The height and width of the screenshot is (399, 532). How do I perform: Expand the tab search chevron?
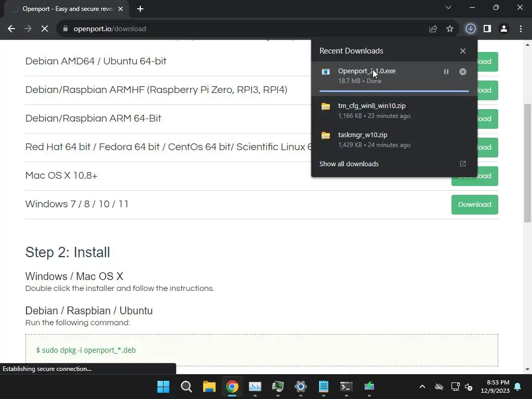448,7
